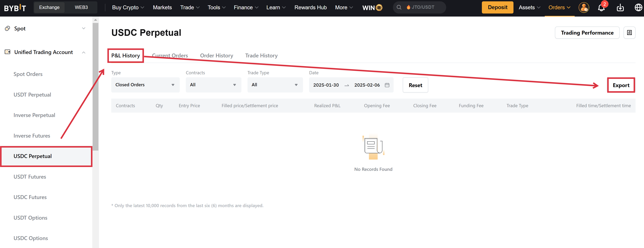Open USDT Futures in sidebar

point(30,177)
